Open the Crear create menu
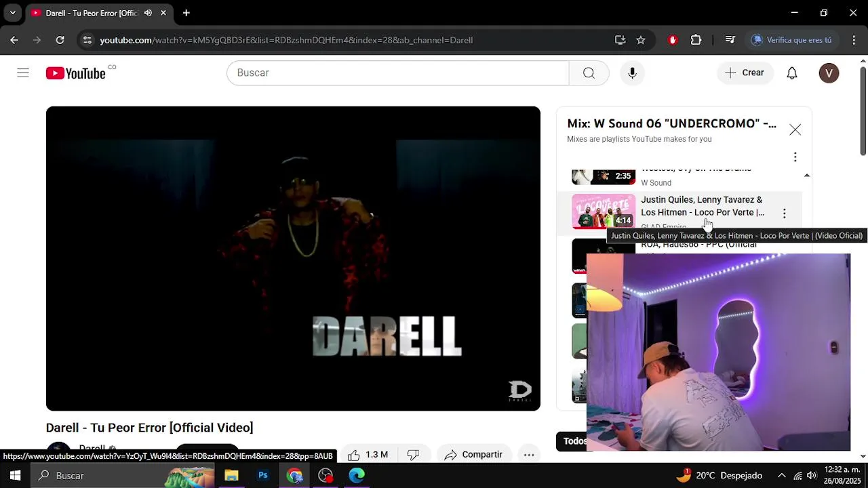Screen dimensions: 868x488 tap(745, 73)
